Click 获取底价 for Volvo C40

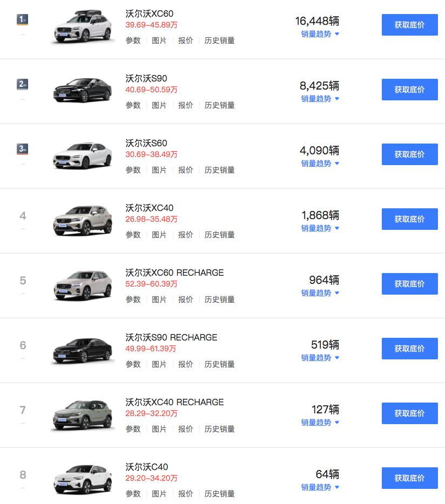tap(409, 478)
